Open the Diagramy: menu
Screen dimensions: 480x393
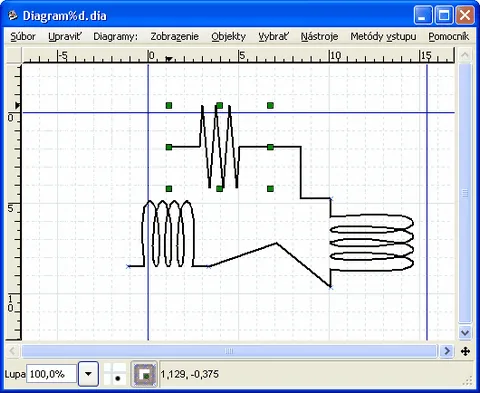coord(115,36)
